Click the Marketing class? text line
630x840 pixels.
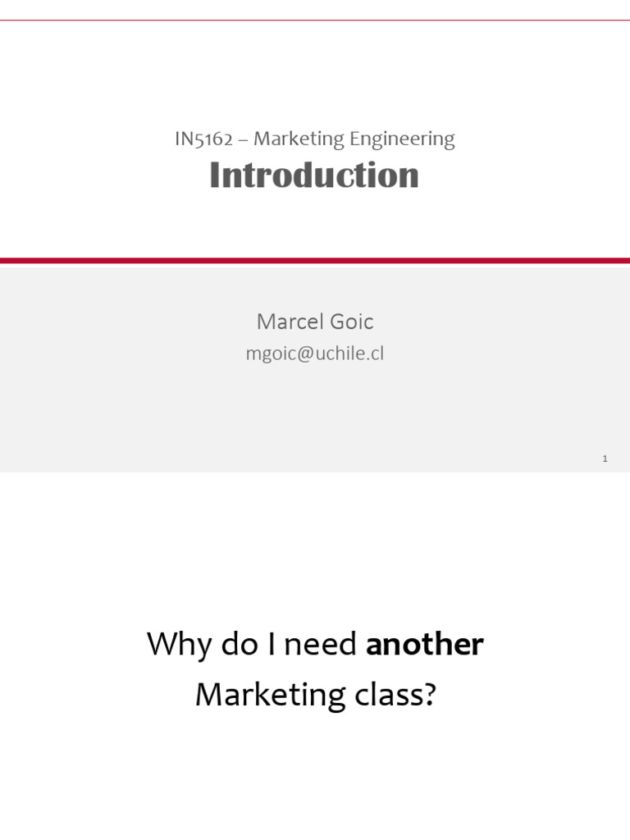pyautogui.click(x=315, y=696)
